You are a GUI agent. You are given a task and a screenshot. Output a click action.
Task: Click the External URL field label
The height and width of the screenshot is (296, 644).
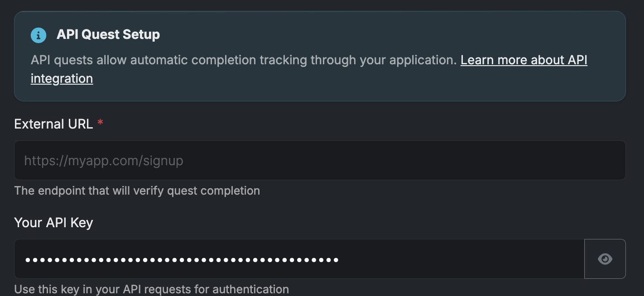click(53, 124)
